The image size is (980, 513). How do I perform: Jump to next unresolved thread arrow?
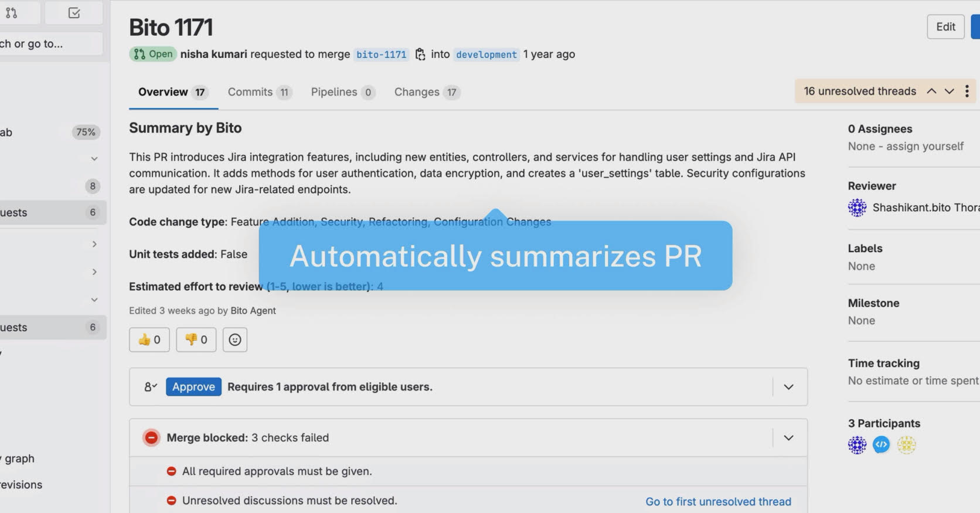coord(950,91)
